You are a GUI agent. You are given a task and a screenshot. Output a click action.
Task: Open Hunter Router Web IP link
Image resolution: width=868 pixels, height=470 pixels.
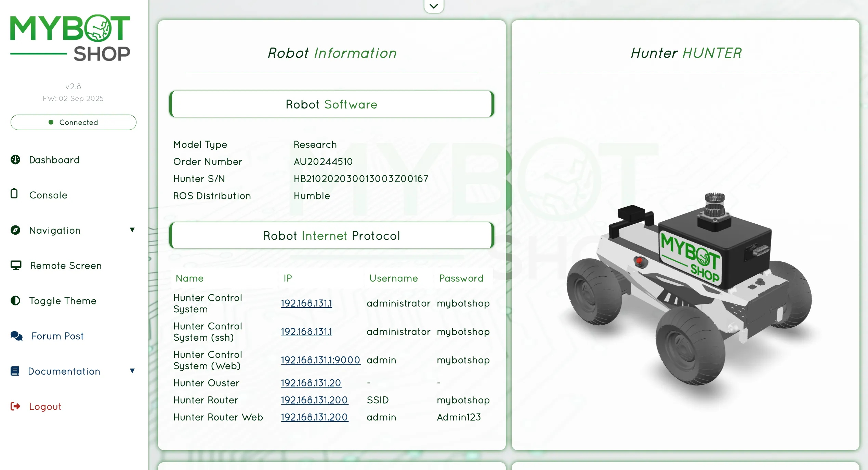[314, 417]
